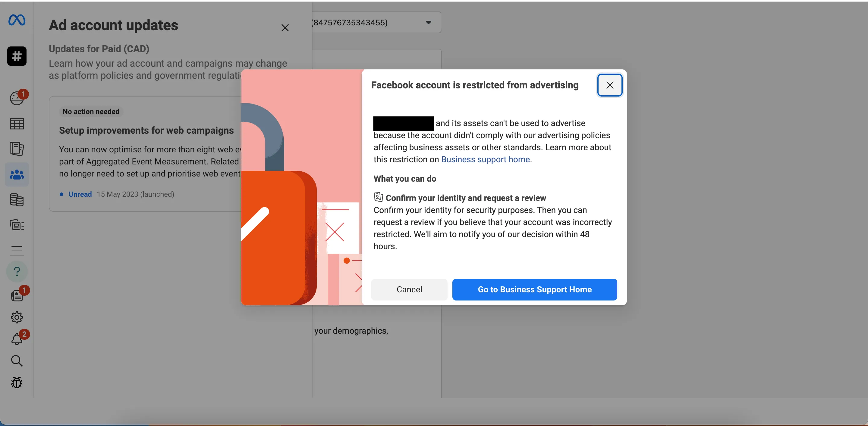
Task: Dismiss the Ad account updates panel
Action: click(285, 28)
